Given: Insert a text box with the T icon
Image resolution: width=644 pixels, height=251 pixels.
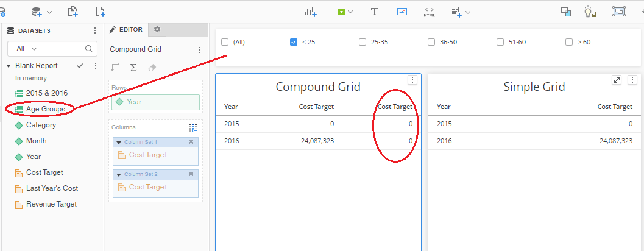Looking at the screenshot, I should tap(375, 12).
